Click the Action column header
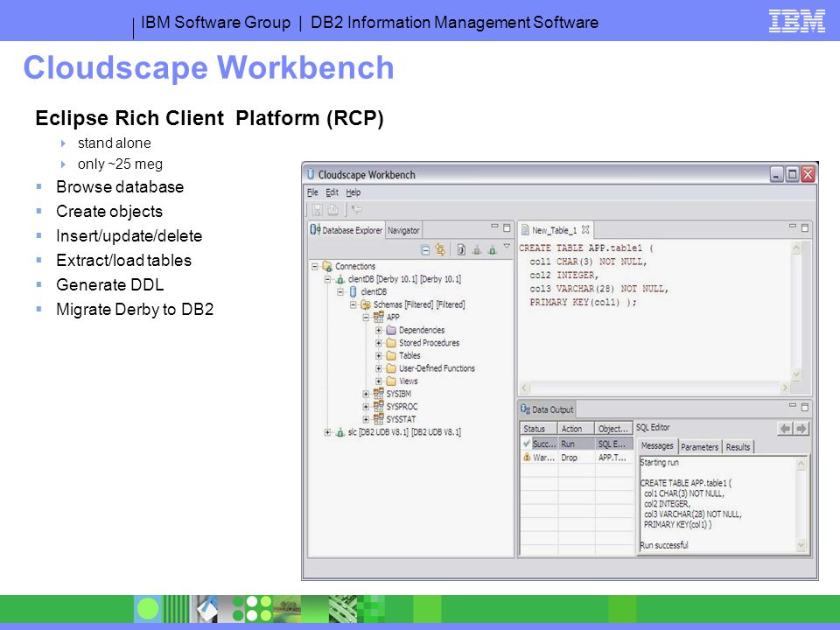Screen dimensions: 840x630 576,429
